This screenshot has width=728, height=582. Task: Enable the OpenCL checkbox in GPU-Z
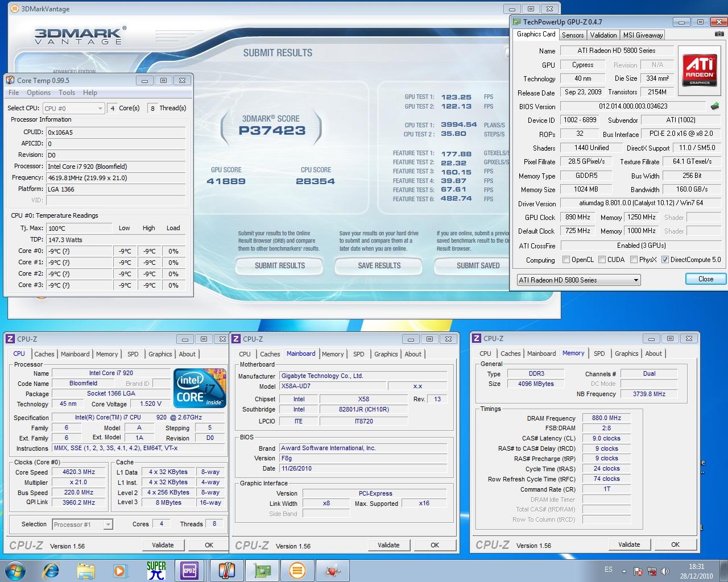(566, 260)
